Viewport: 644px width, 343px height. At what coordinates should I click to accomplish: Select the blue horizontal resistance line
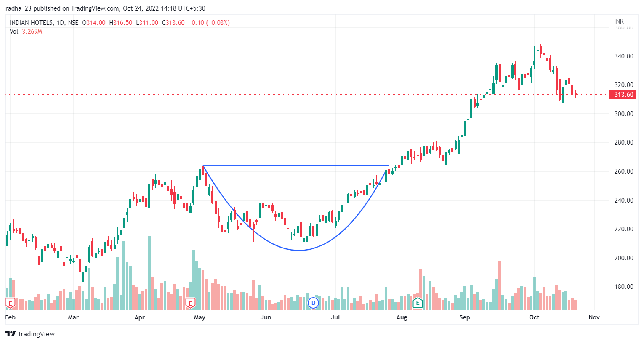click(296, 166)
